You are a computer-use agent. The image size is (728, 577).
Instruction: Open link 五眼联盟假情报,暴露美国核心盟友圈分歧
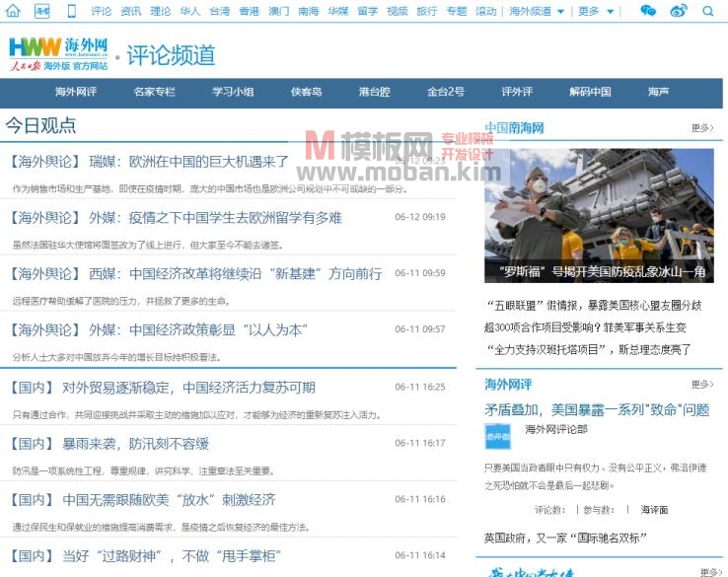click(594, 306)
